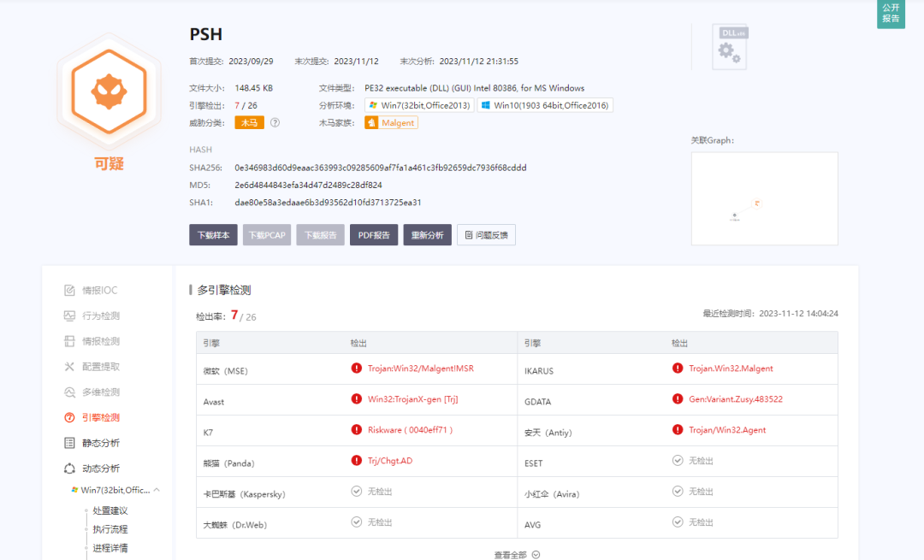Click the Malgent trojan family icon
Screen dimensions: 924x560
371,122
